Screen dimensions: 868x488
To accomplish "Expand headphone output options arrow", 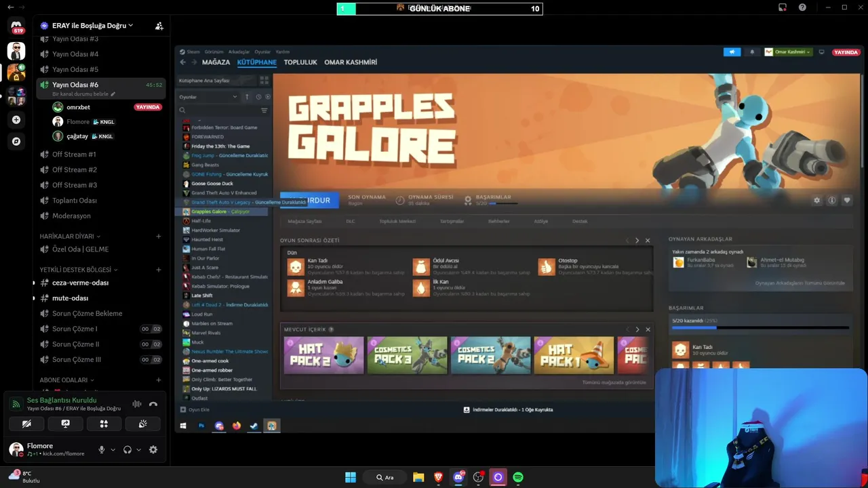I will pyautogui.click(x=138, y=449).
